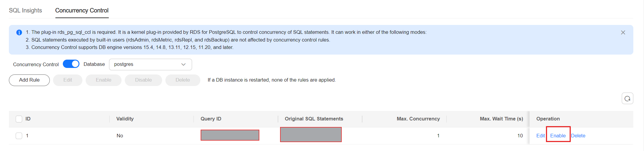Click the masked Original SQL Statements cell

(311, 135)
